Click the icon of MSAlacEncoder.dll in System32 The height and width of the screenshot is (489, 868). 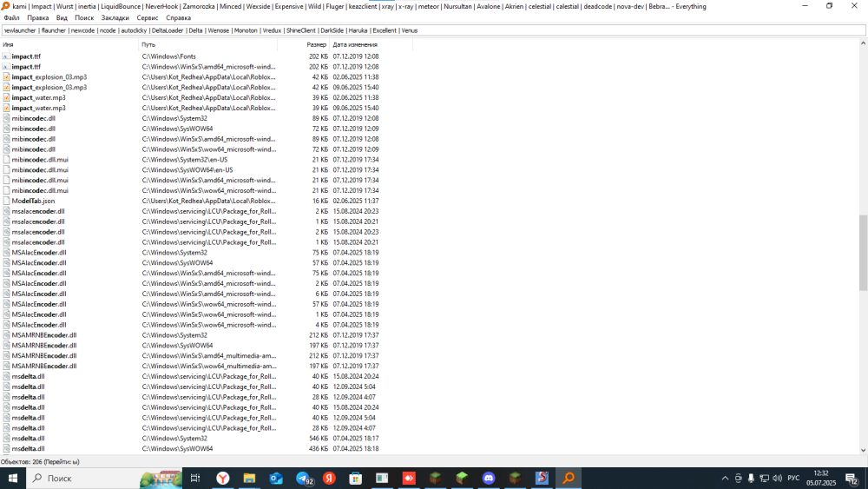click(6, 253)
